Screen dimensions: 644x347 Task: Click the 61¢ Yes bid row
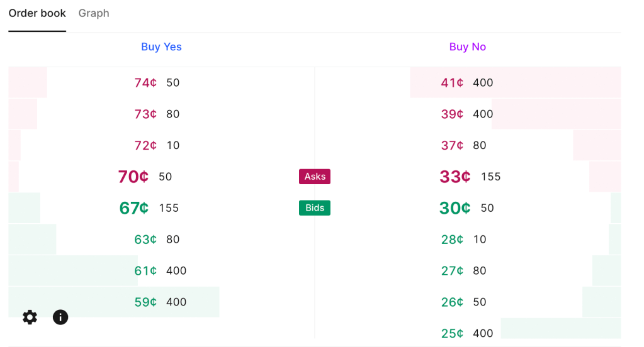tap(145, 271)
